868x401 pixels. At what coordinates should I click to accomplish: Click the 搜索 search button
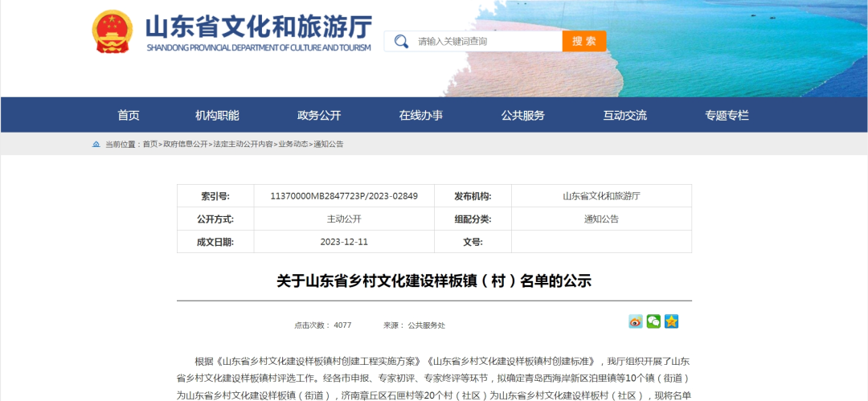(584, 41)
